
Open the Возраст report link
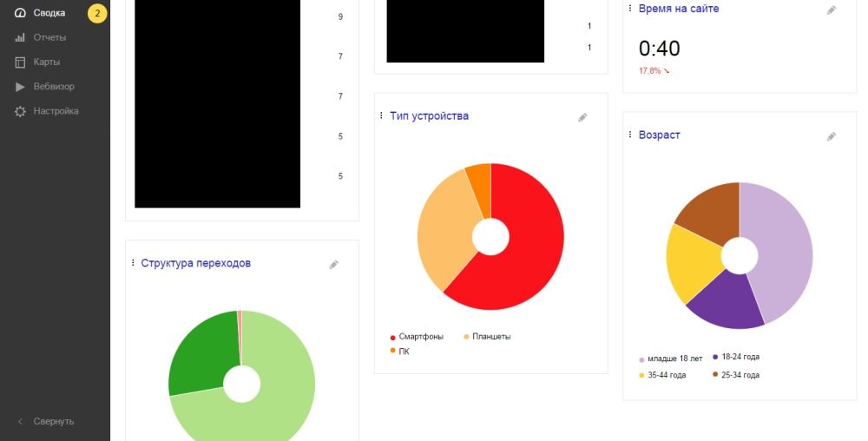tap(660, 135)
